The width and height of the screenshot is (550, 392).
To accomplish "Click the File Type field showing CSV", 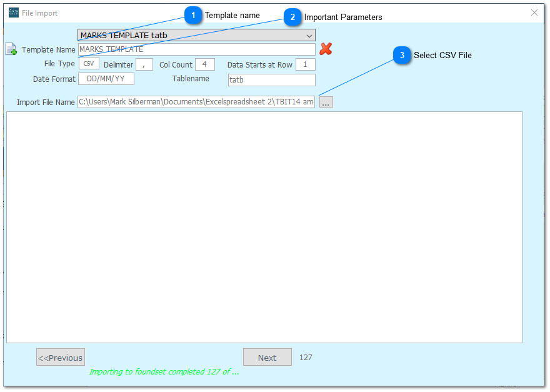I will (88, 63).
